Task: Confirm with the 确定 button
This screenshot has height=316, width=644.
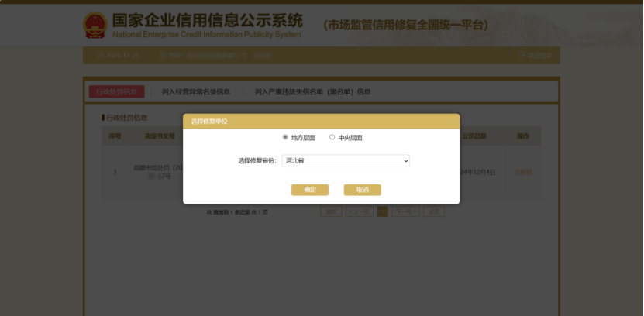Action: [310, 190]
